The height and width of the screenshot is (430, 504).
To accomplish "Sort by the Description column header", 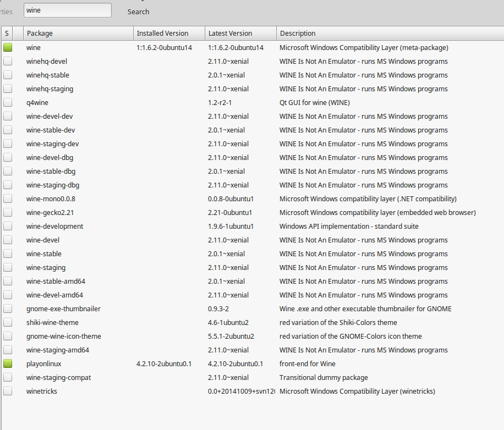I will click(390, 34).
